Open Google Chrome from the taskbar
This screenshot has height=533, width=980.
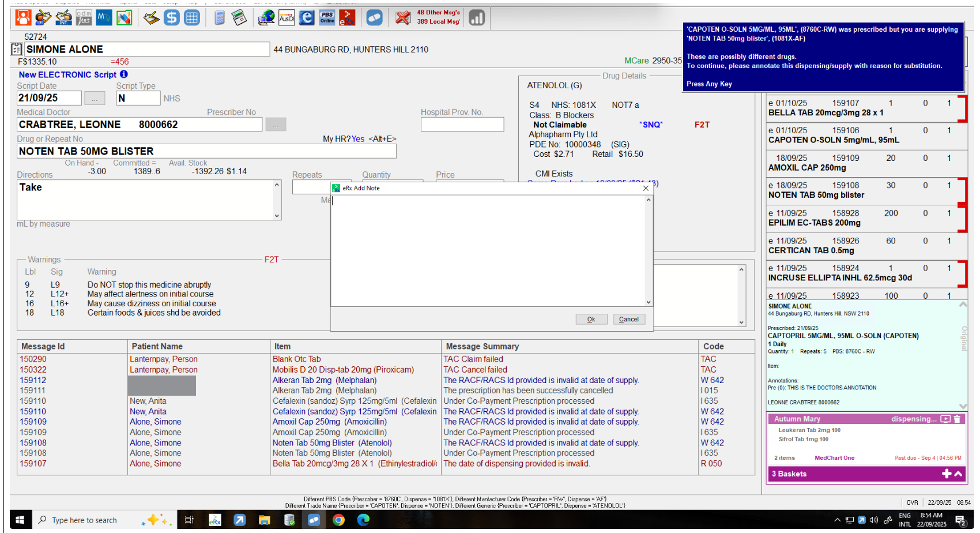(x=338, y=520)
